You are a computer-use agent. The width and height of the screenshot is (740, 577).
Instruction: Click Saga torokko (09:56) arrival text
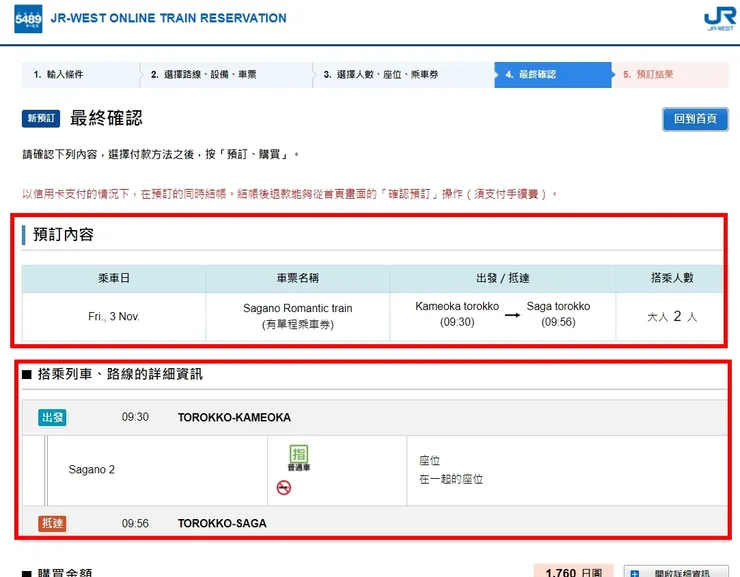tap(558, 314)
